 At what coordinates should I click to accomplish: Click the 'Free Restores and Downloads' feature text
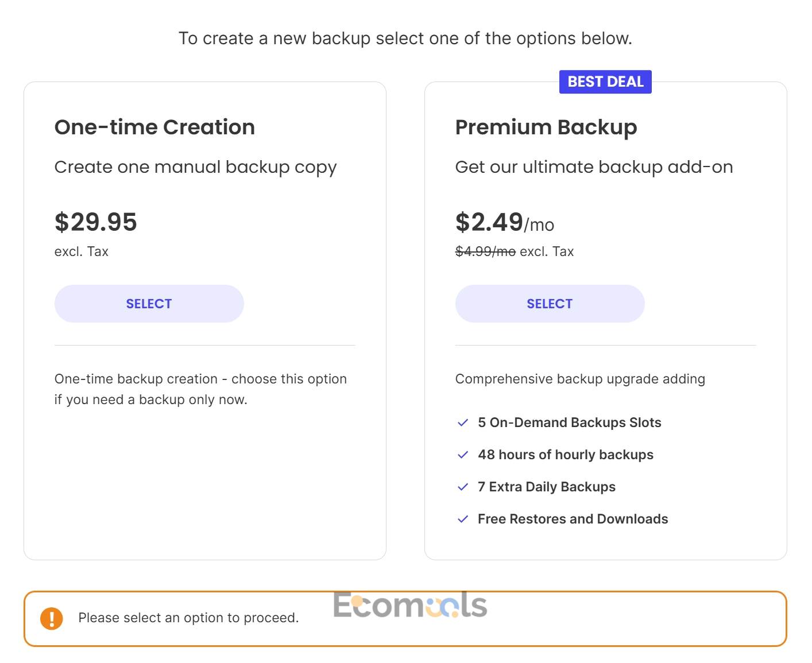573,519
